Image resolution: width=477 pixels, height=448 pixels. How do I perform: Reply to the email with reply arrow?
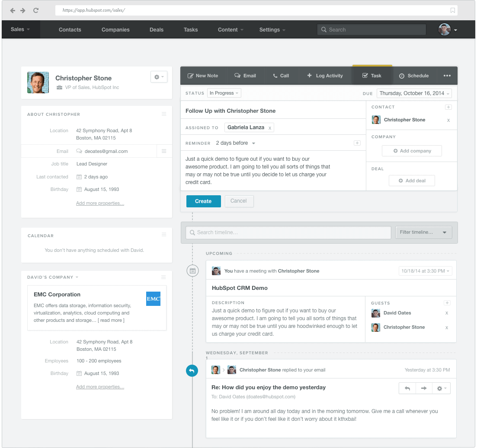(x=407, y=388)
